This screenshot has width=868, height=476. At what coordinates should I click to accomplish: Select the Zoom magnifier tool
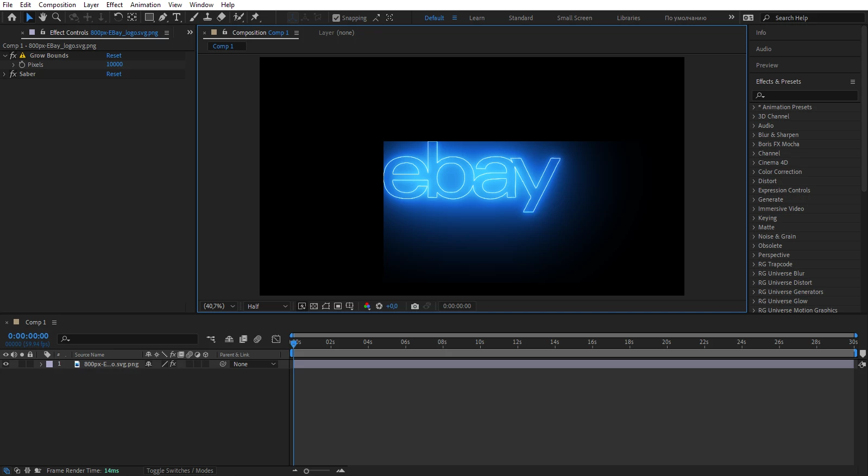[x=56, y=17]
